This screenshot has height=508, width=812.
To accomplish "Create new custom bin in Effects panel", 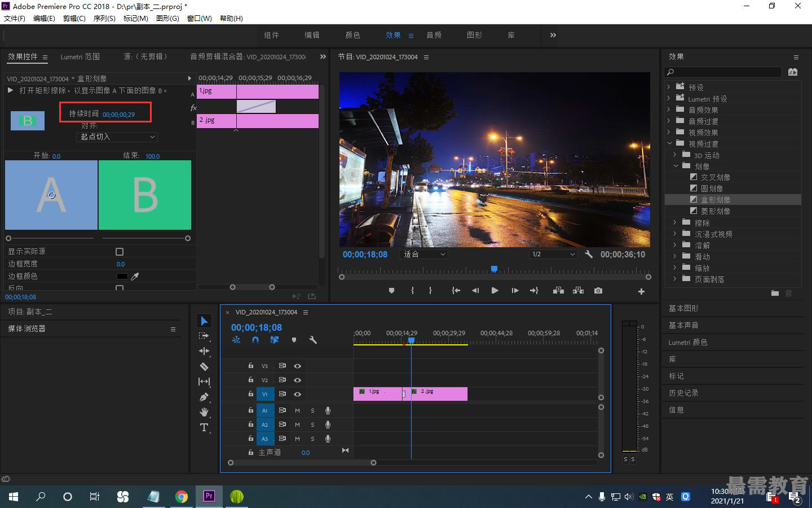I will (x=775, y=293).
